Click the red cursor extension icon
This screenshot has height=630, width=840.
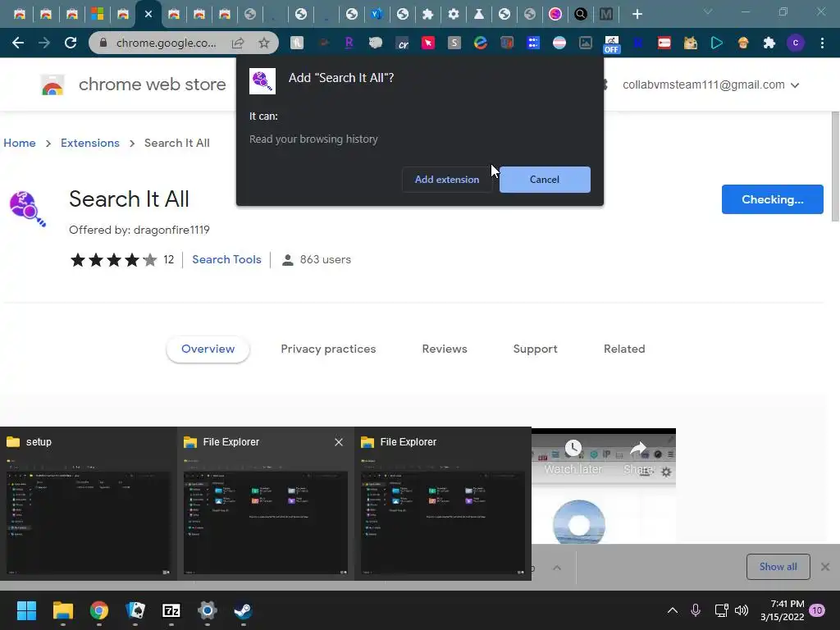pos(428,43)
